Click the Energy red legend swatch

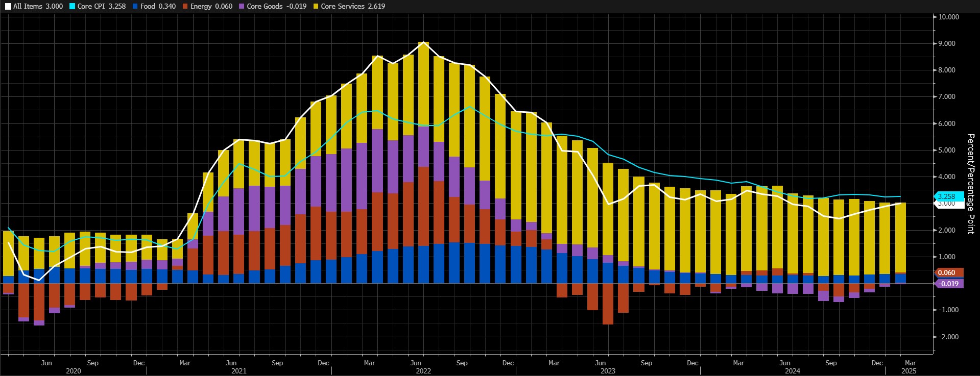click(x=185, y=7)
